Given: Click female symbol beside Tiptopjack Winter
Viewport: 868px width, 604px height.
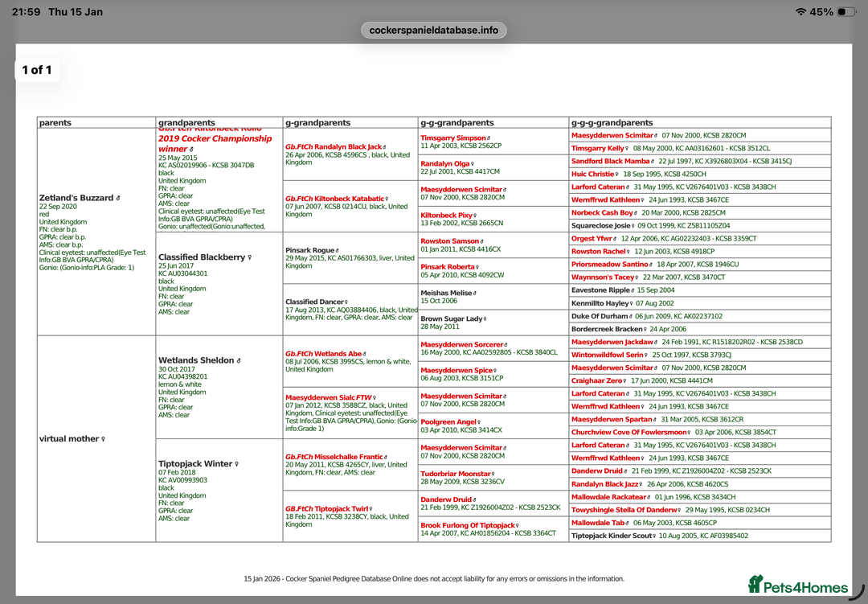Looking at the screenshot, I should point(236,465).
